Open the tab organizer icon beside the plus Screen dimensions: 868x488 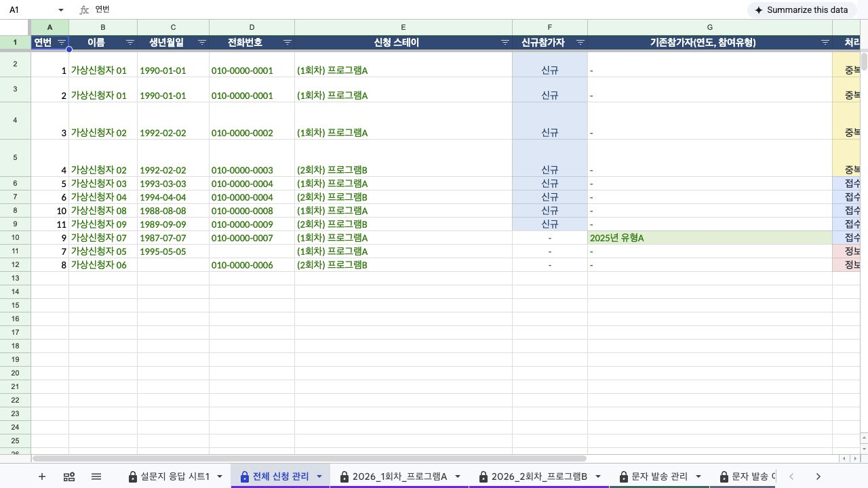(x=69, y=476)
